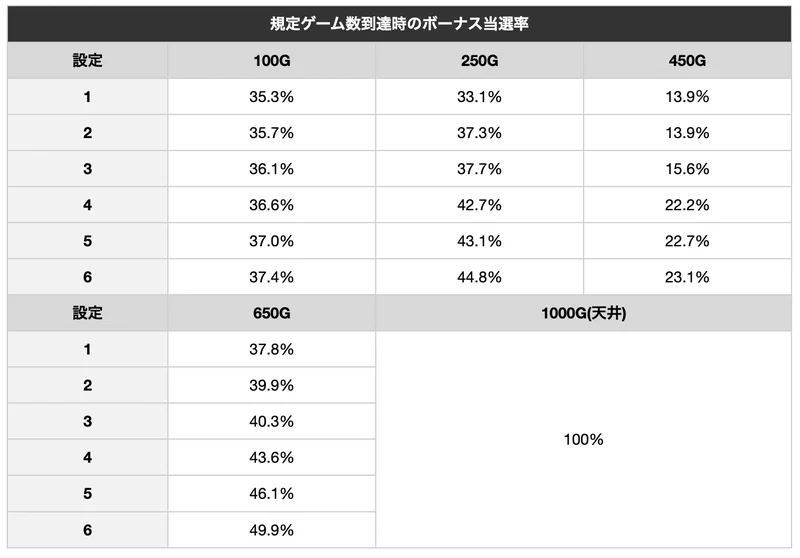This screenshot has width=800, height=558.
Task: Select the 250G column header
Action: pyautogui.click(x=480, y=61)
